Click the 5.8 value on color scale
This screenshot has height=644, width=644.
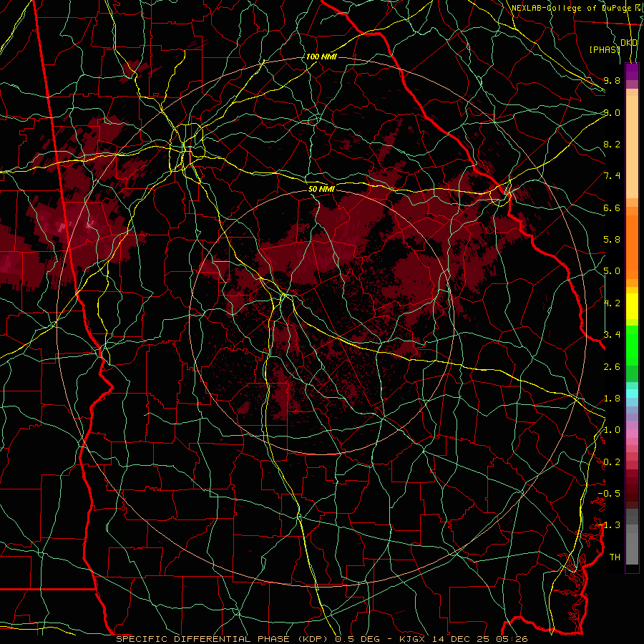coord(612,240)
